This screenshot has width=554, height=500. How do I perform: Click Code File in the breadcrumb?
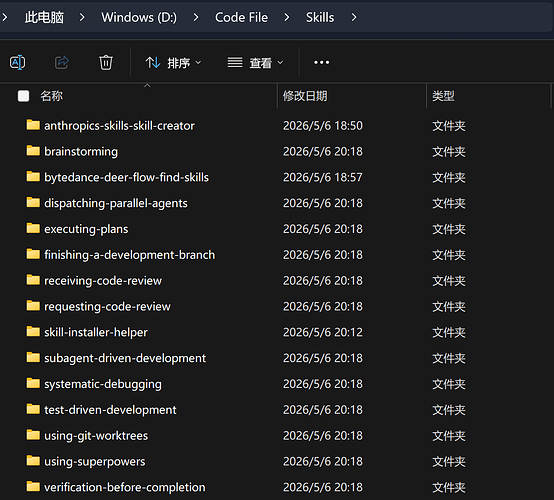tap(241, 17)
